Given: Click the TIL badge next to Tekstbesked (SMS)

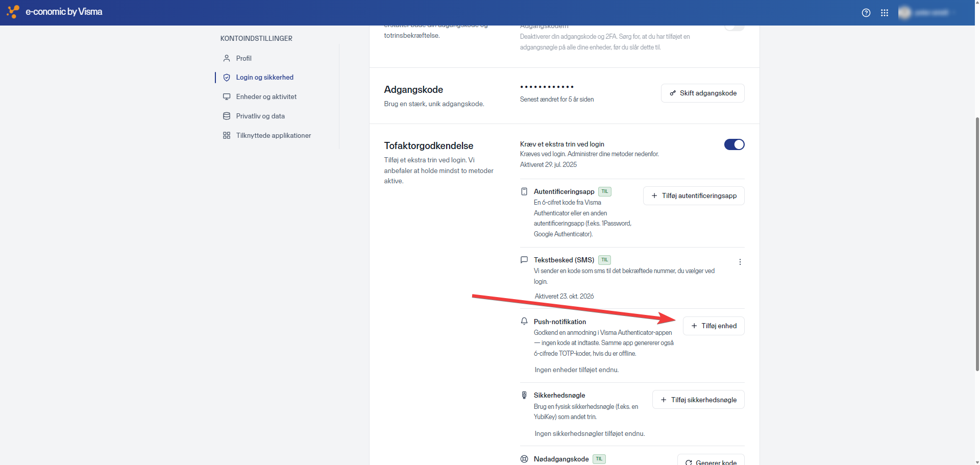Looking at the screenshot, I should 605,260.
